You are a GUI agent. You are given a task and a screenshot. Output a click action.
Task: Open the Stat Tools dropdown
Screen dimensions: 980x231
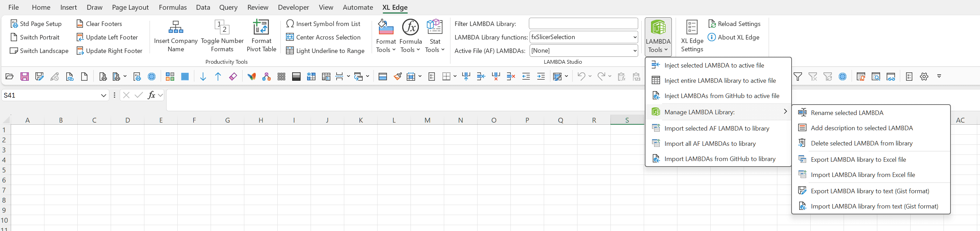point(435,36)
